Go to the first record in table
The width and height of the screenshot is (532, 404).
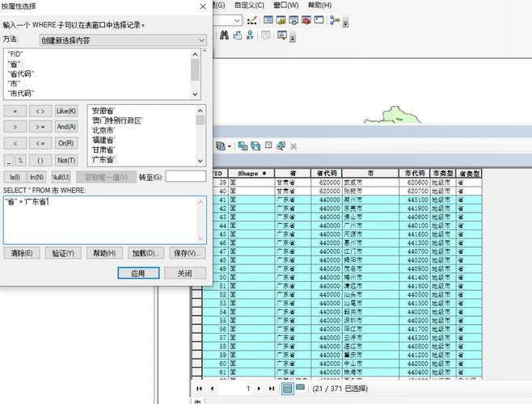(199, 389)
